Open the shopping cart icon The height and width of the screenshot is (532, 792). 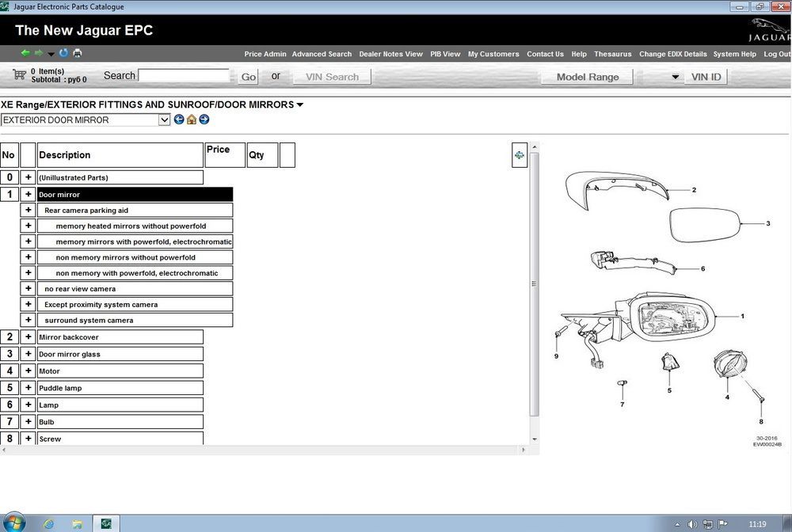(19, 75)
